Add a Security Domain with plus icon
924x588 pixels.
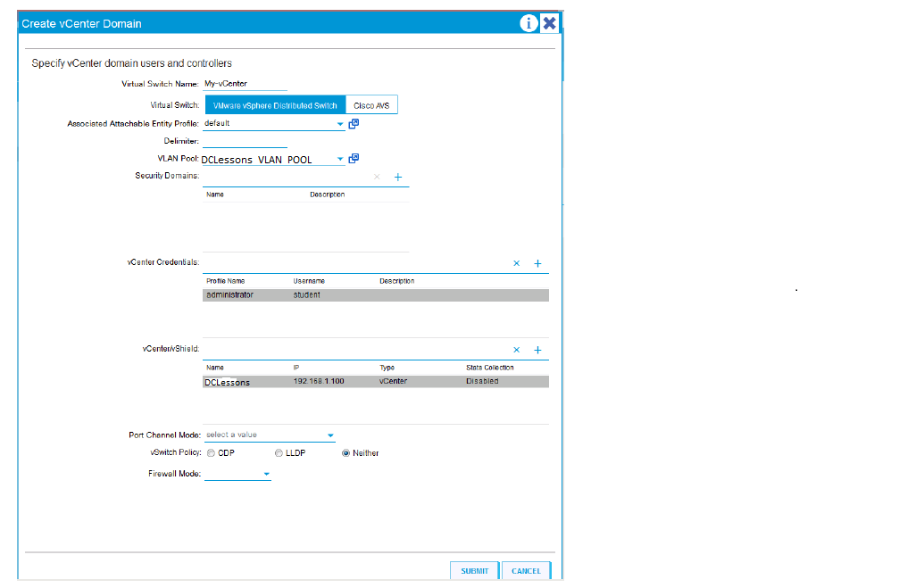coord(398,177)
